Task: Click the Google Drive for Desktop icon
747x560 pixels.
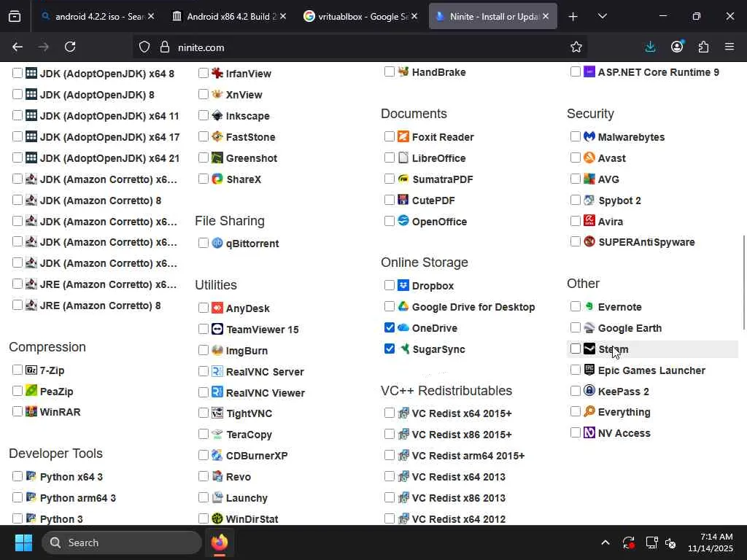Action: pyautogui.click(x=403, y=307)
